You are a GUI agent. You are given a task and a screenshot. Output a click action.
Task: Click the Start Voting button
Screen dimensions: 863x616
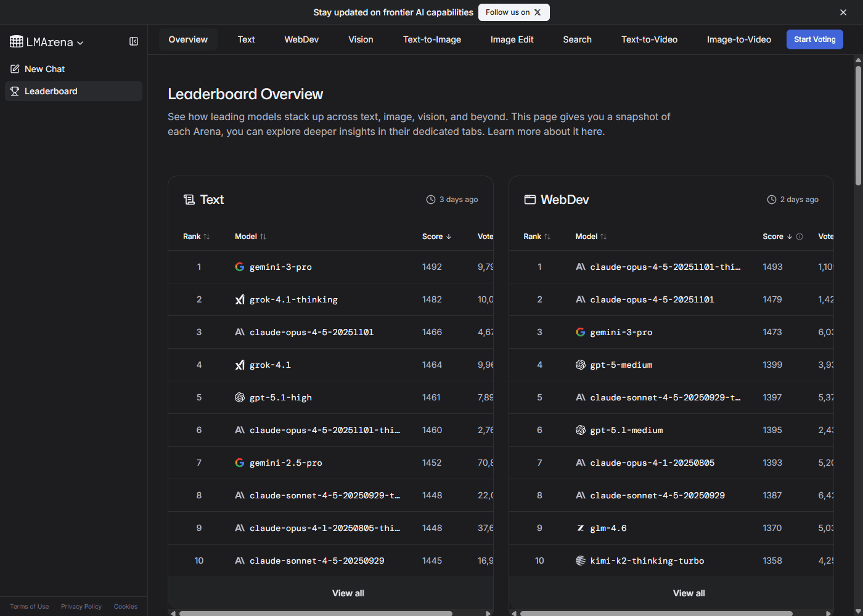point(814,39)
